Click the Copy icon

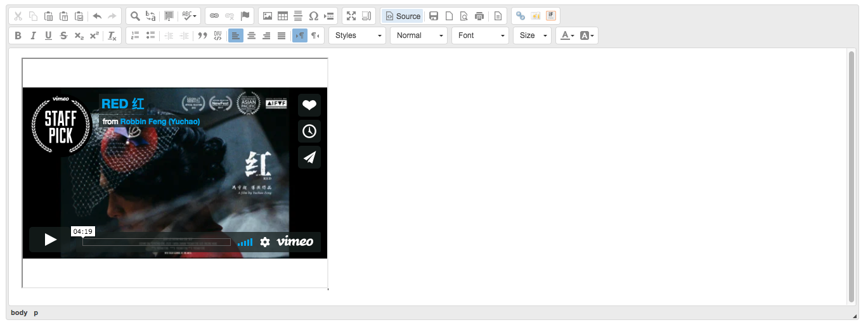click(34, 16)
